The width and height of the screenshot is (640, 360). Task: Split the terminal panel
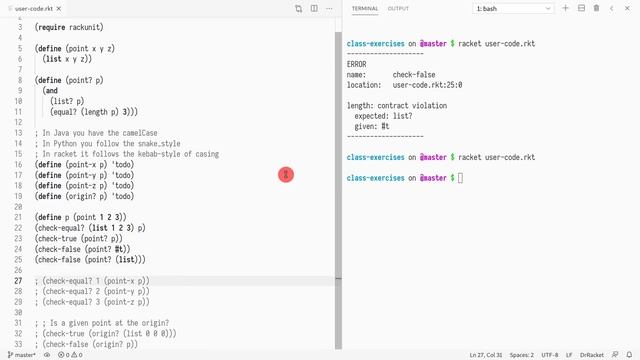(x=581, y=8)
